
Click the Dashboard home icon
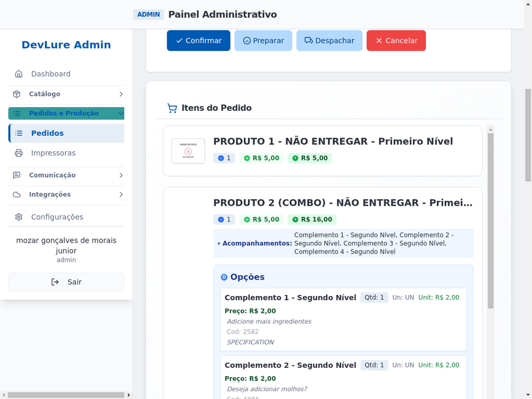click(x=19, y=74)
